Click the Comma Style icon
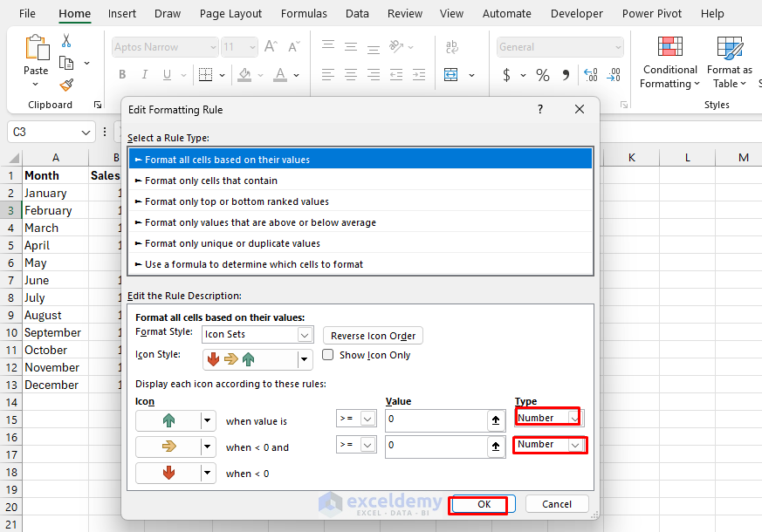 tap(566, 76)
